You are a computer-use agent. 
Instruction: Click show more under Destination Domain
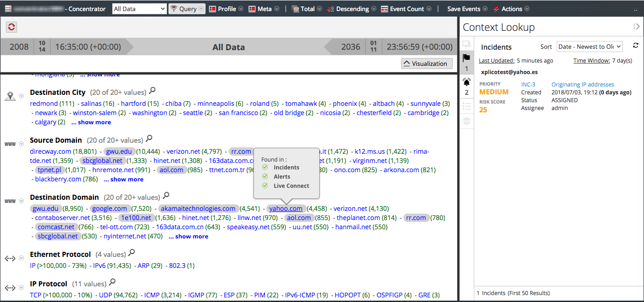click(x=188, y=237)
